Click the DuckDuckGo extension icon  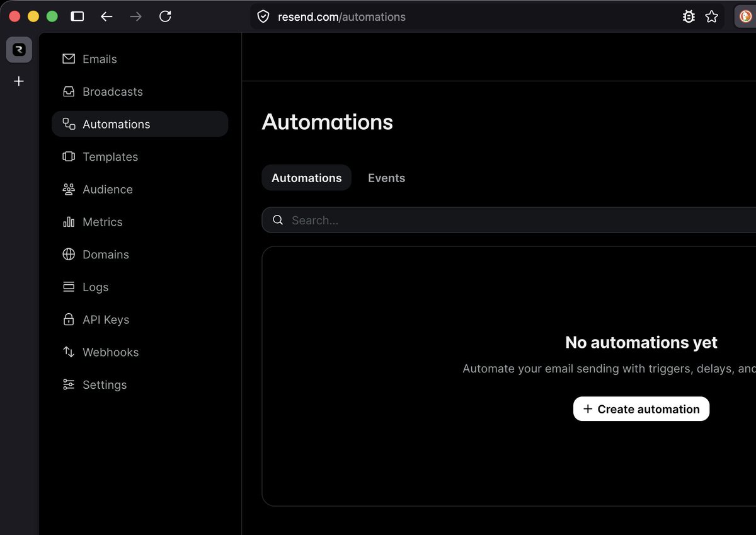745,17
